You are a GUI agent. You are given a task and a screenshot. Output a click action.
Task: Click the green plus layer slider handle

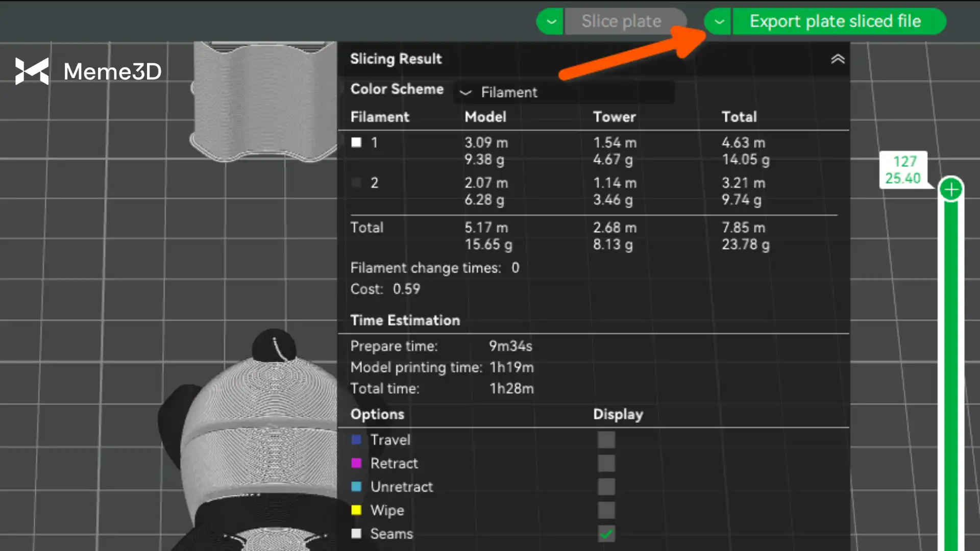pyautogui.click(x=951, y=190)
